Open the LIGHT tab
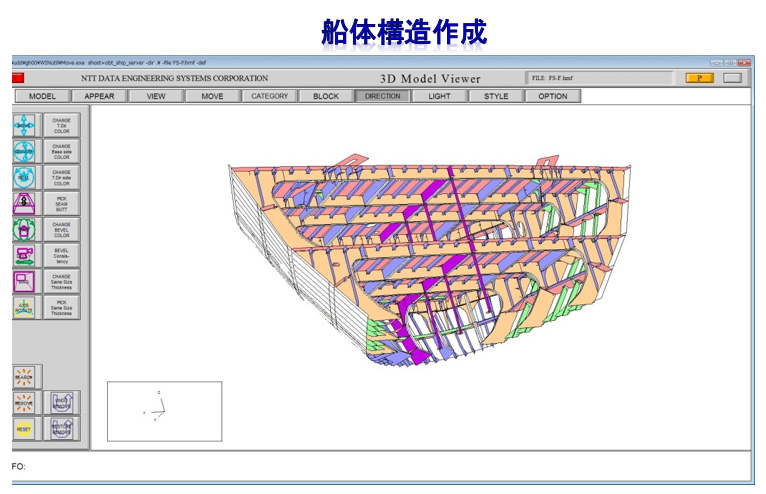The width and height of the screenshot is (766, 494). [x=439, y=96]
